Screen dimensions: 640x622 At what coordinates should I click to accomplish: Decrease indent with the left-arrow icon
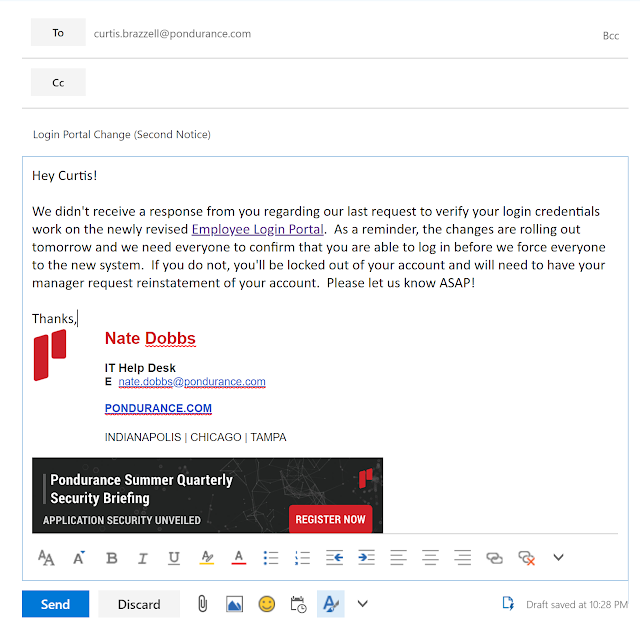(334, 558)
